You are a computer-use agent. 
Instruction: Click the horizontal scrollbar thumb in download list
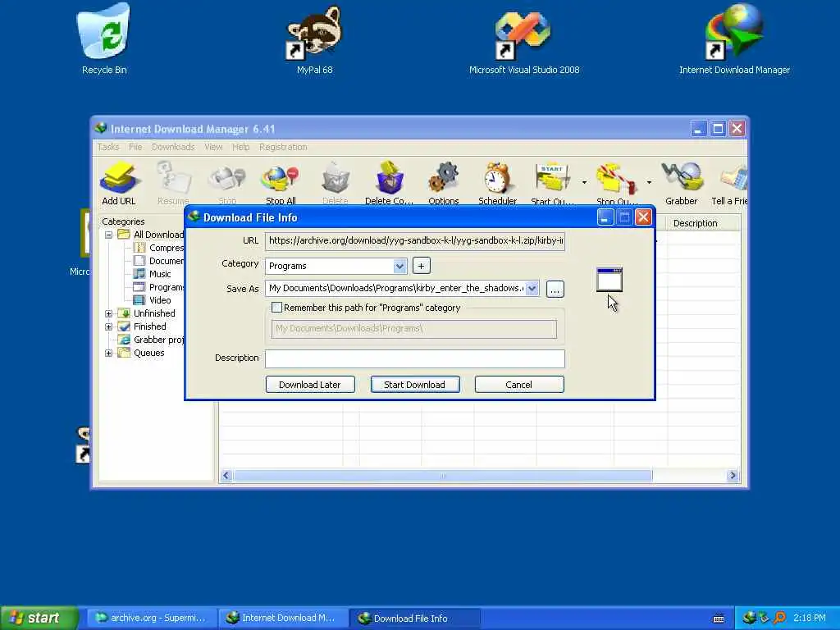(x=442, y=475)
